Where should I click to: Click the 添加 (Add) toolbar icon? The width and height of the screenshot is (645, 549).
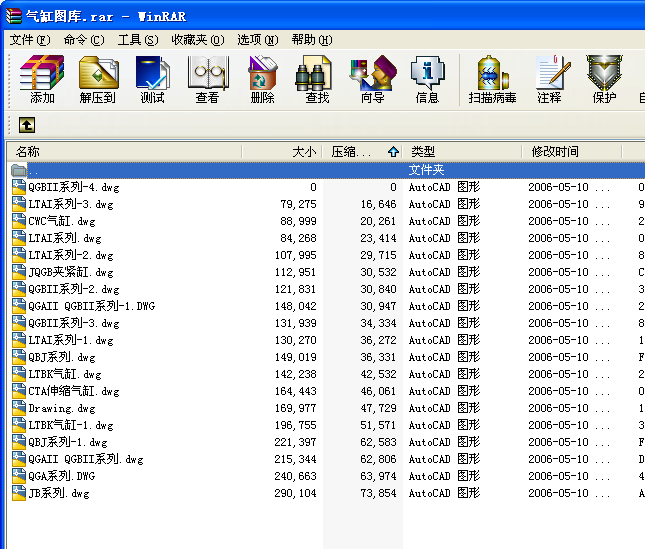point(42,79)
